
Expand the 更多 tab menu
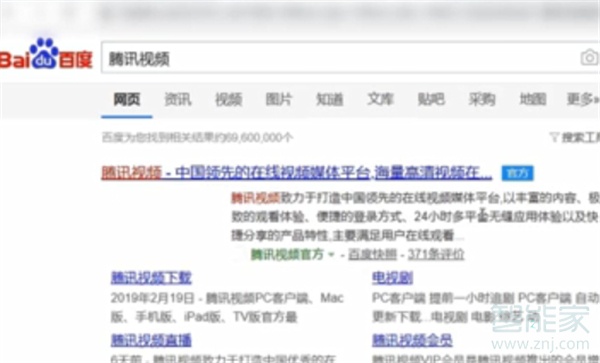(x=583, y=99)
